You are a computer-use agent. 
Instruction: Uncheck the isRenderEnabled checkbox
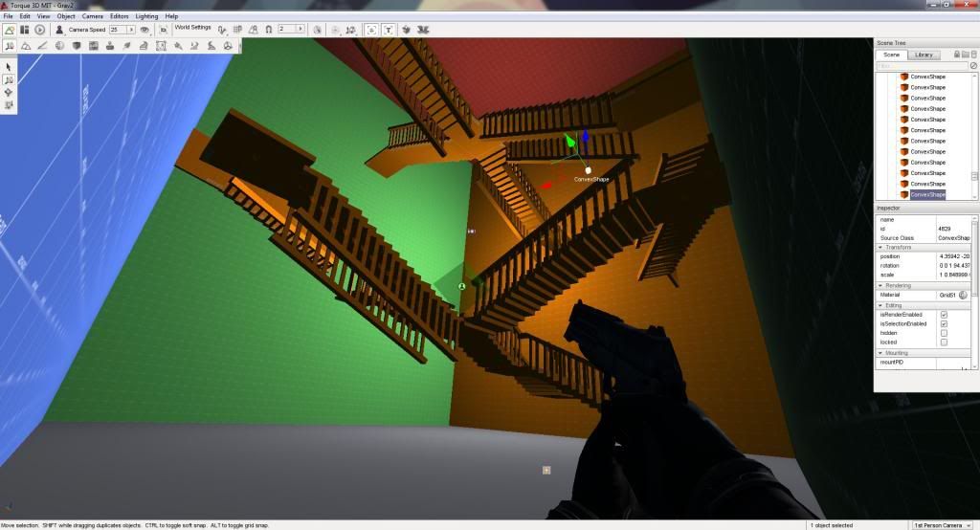click(944, 314)
